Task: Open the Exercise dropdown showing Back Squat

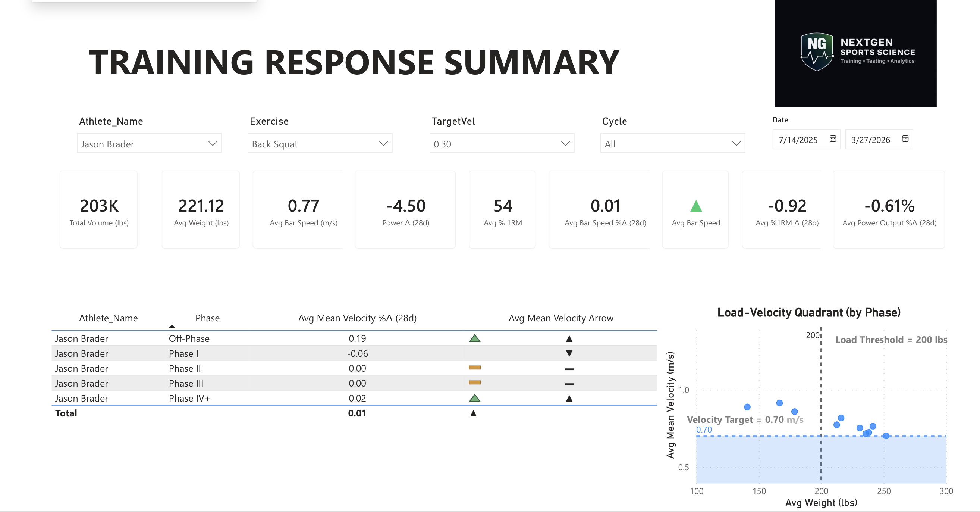Action: [320, 144]
